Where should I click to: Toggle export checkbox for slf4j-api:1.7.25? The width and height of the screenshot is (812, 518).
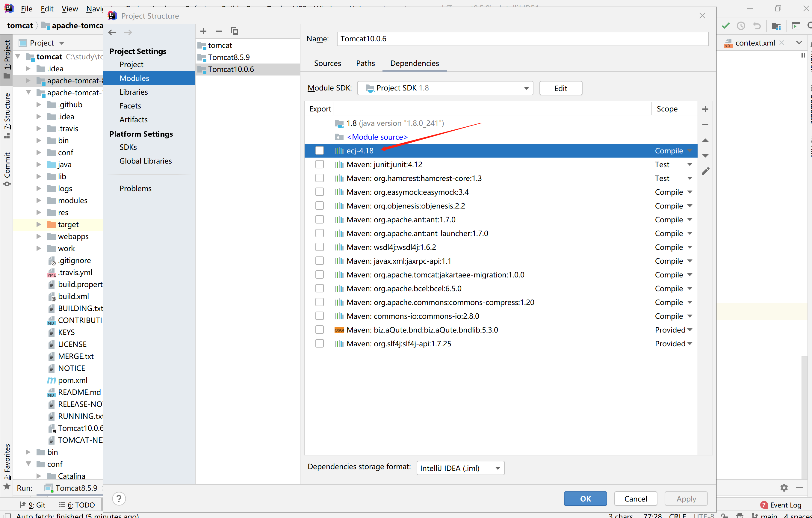(x=319, y=343)
